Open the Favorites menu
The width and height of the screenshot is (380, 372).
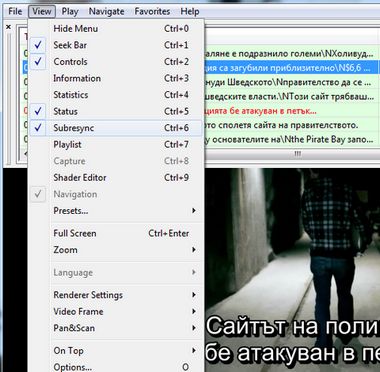tap(152, 11)
